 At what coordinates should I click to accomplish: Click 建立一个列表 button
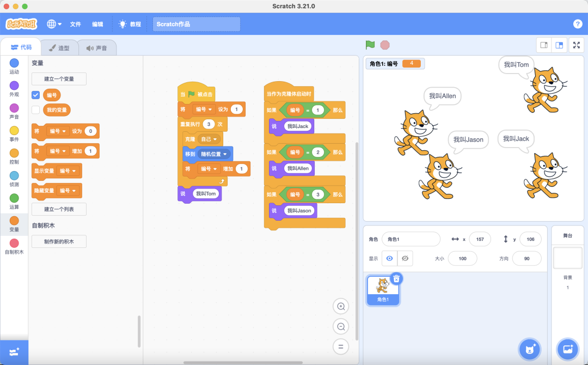click(x=59, y=209)
